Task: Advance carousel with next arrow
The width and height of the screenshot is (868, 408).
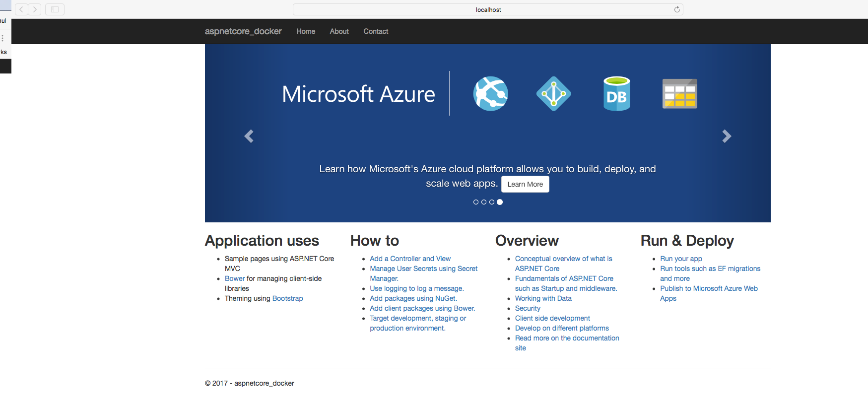Action: tap(727, 136)
